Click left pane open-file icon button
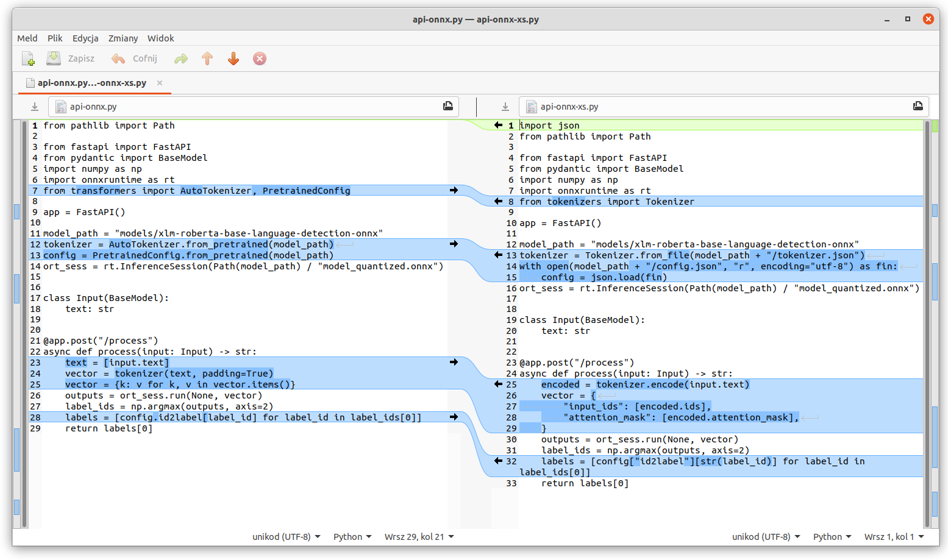This screenshot has height=560, width=948. pyautogui.click(x=448, y=106)
